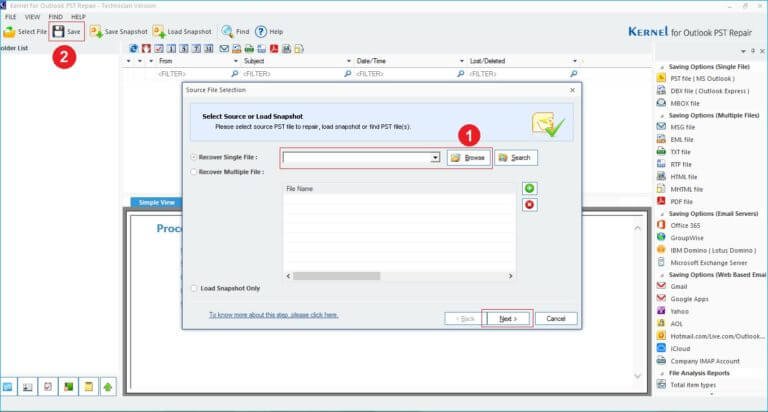Open the Find magnifier tool

(235, 32)
